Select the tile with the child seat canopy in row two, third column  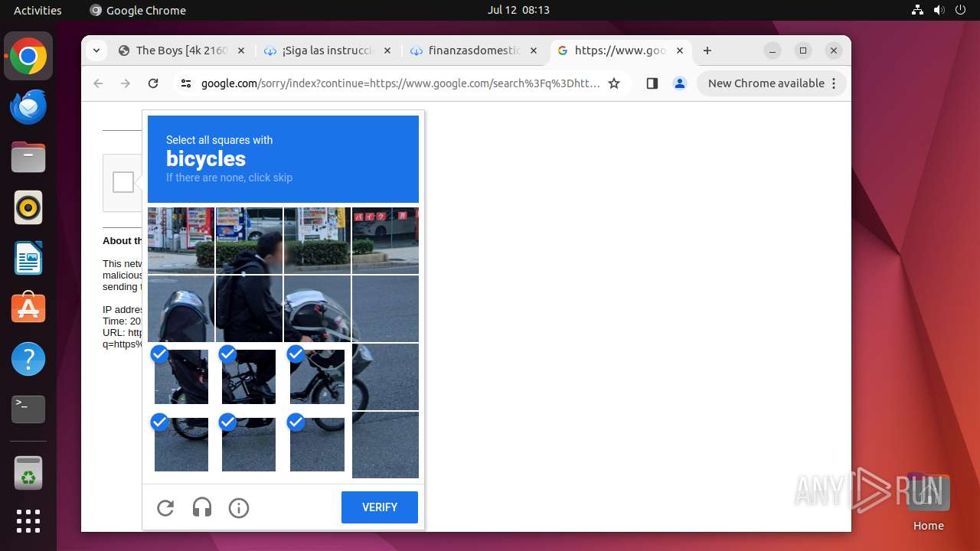(317, 308)
